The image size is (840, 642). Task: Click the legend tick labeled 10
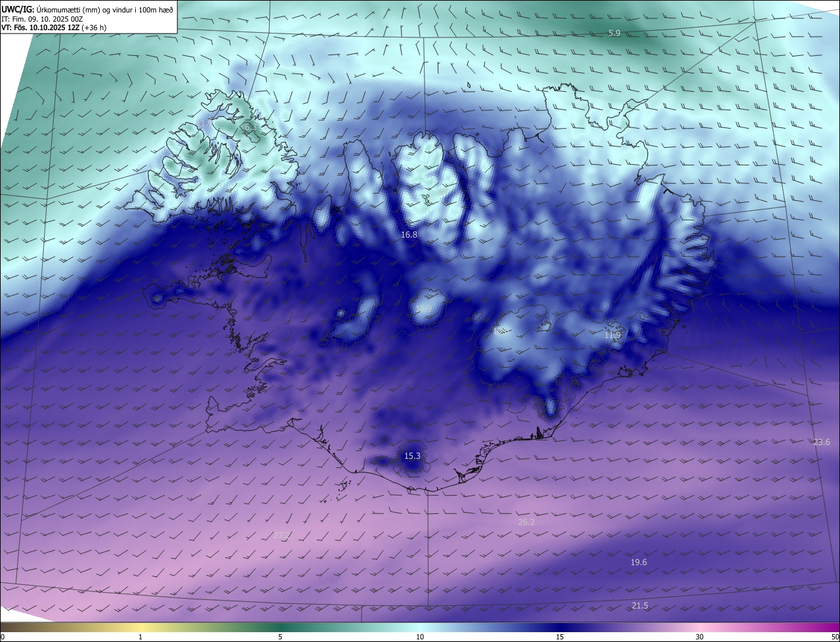(420, 637)
